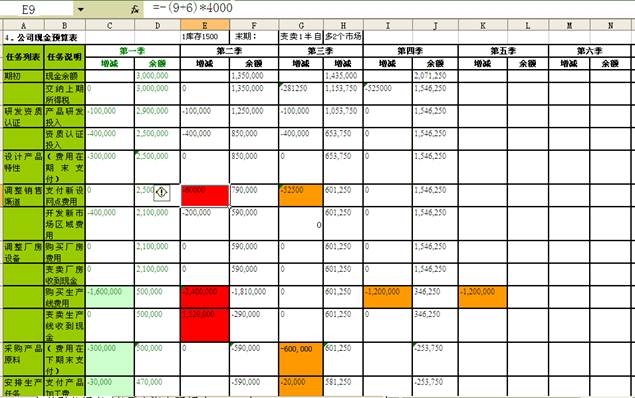Select column N header
The width and height of the screenshot is (635, 398).
coord(610,26)
